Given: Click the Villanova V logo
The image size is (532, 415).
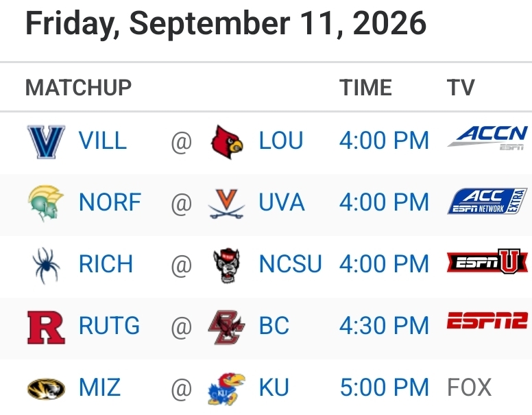Looking at the screenshot, I should point(46,141).
